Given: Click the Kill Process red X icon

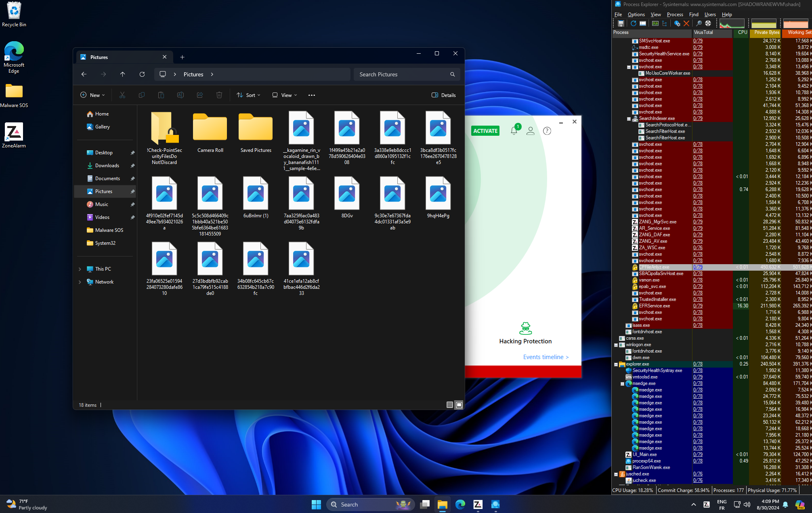Looking at the screenshot, I should (x=686, y=23).
